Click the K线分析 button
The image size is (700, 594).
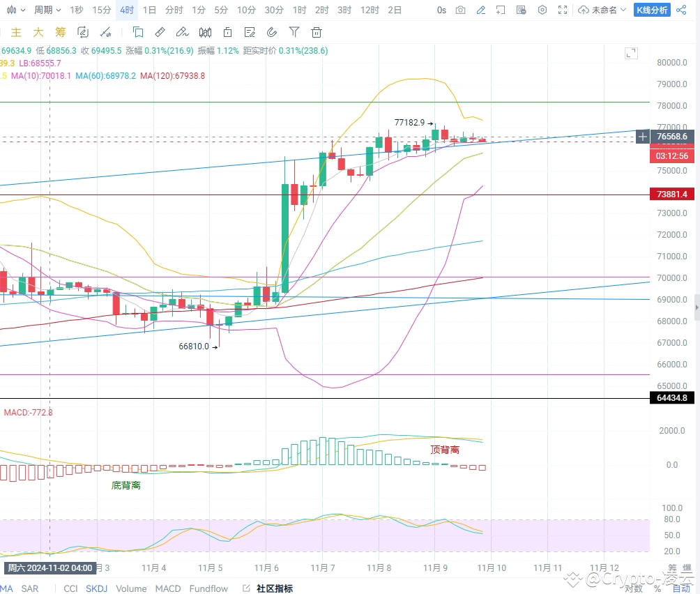pos(652,10)
